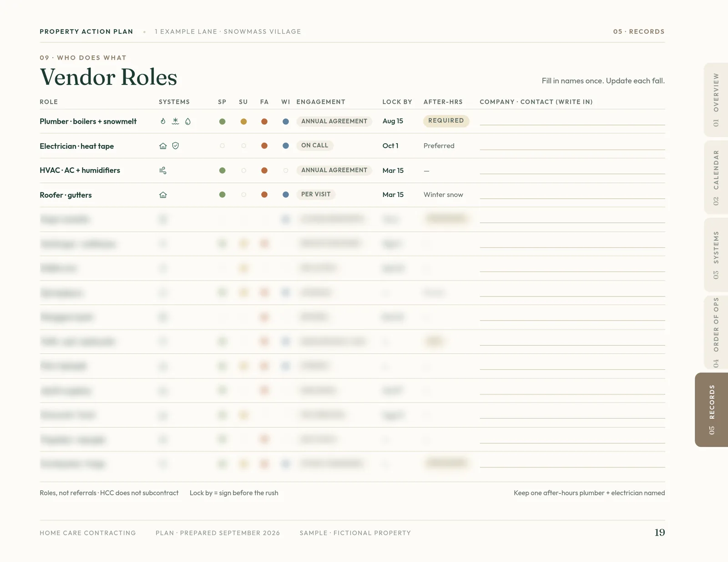Toggle empty summer dot for Roofer
The image size is (728, 562).
click(x=243, y=195)
